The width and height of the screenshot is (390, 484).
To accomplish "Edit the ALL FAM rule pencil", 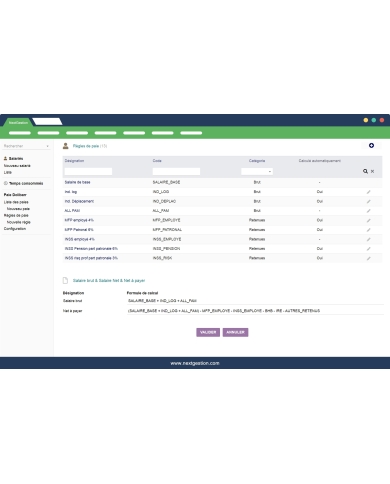I will 369,211.
